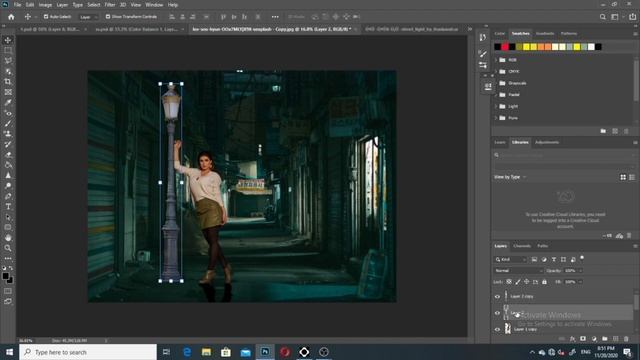Screen dimensions: 640x360
Task: Open Microsoft Edge from the taskbar
Action: (187, 352)
